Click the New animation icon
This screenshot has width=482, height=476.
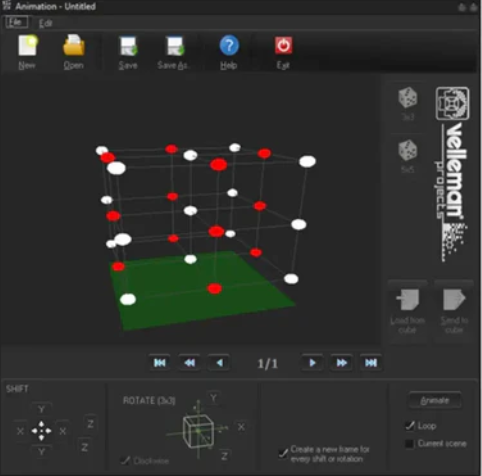[x=27, y=46]
